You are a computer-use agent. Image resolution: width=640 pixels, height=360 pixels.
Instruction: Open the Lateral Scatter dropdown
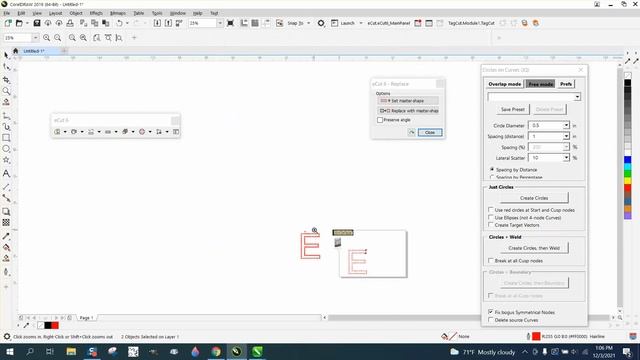[x=566, y=158]
